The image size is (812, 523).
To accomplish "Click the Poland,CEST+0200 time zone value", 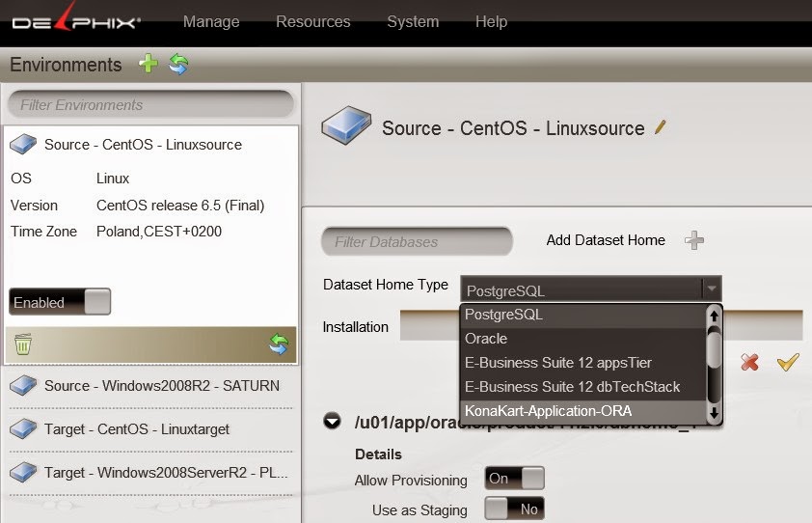I will pos(159,232).
